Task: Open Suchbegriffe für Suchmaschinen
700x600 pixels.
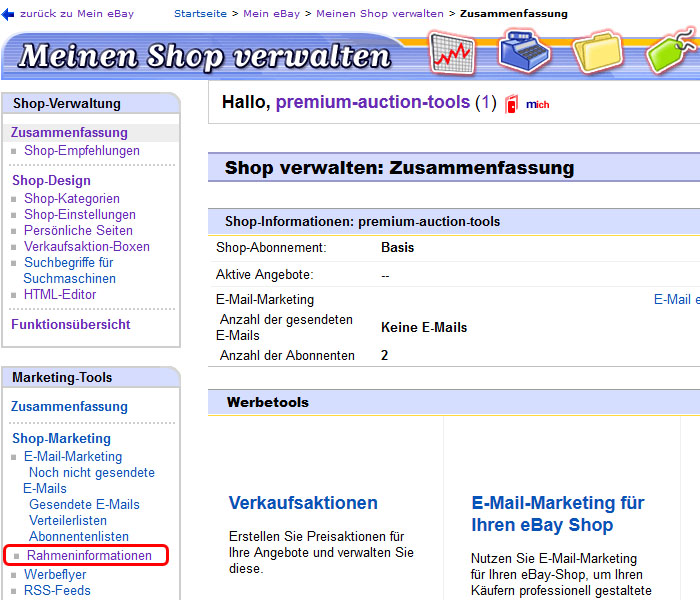Action: click(69, 271)
